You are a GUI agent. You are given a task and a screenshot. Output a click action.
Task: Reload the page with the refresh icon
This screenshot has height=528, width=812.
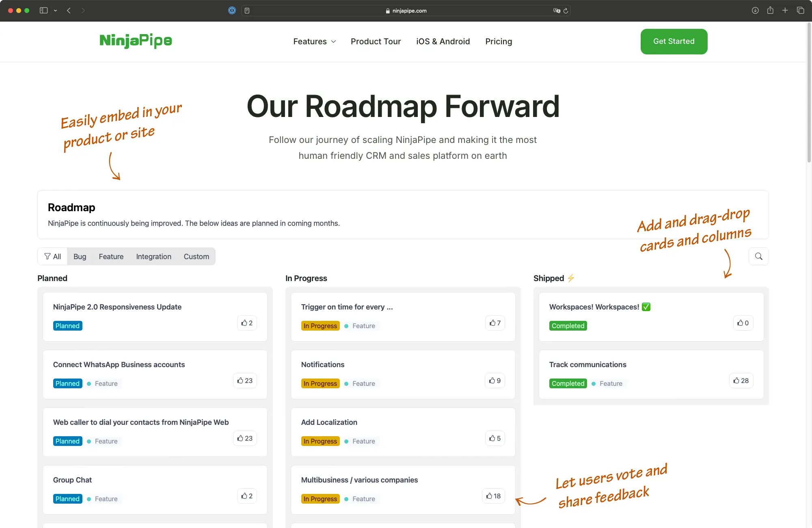pyautogui.click(x=566, y=11)
